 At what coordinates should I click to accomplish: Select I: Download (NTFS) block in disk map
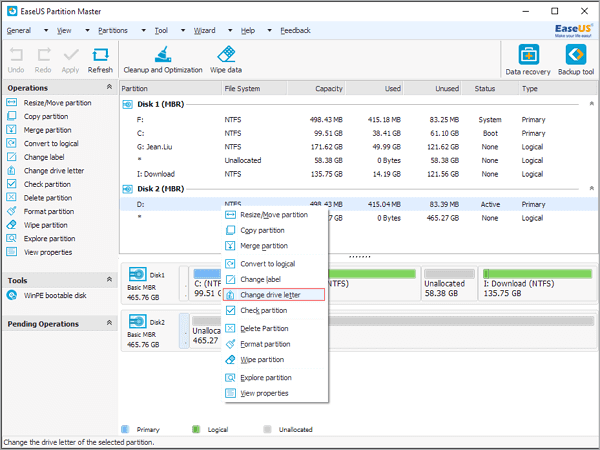pyautogui.click(x=537, y=284)
